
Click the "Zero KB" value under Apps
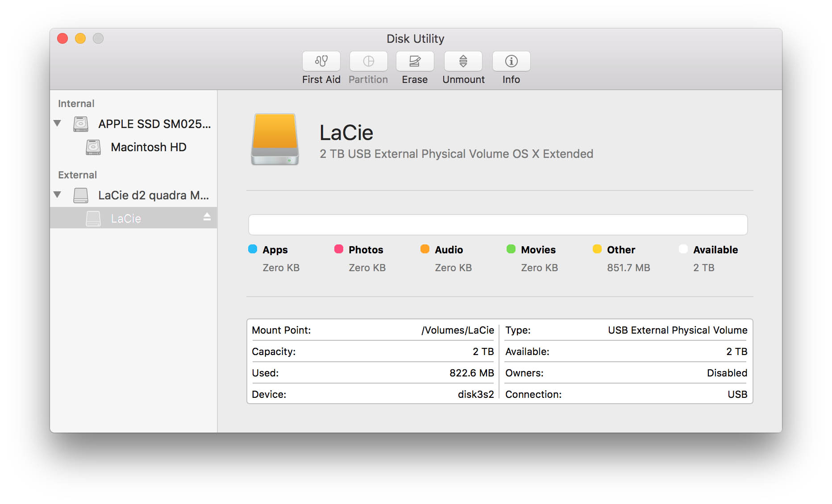coord(281,268)
